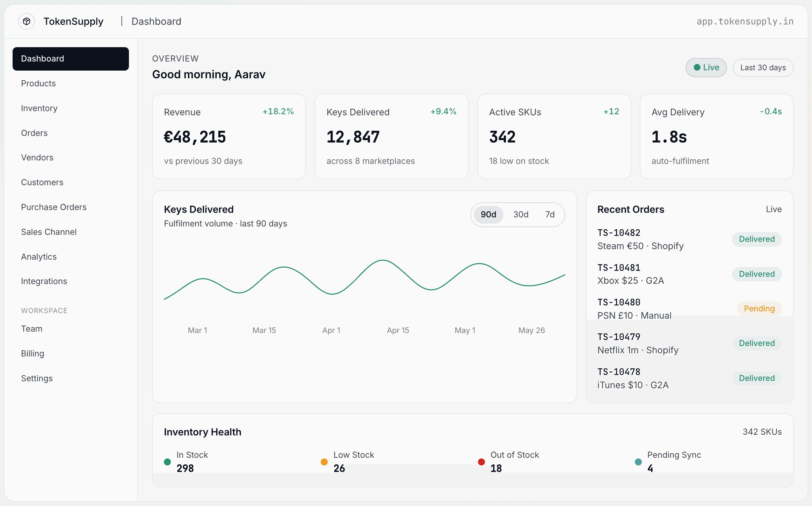
Task: Click the teal Pending Sync dot
Action: 638,462
